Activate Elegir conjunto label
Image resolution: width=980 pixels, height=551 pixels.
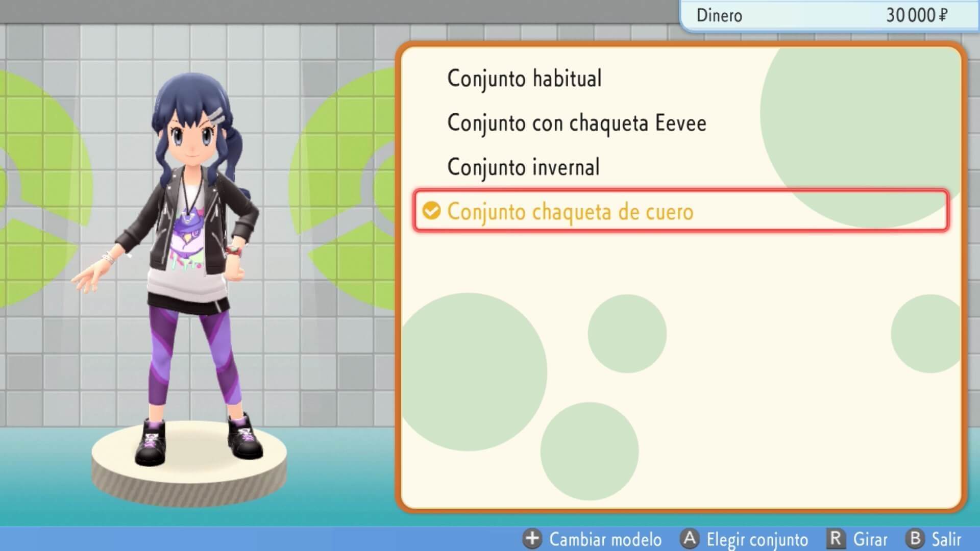[757, 540]
